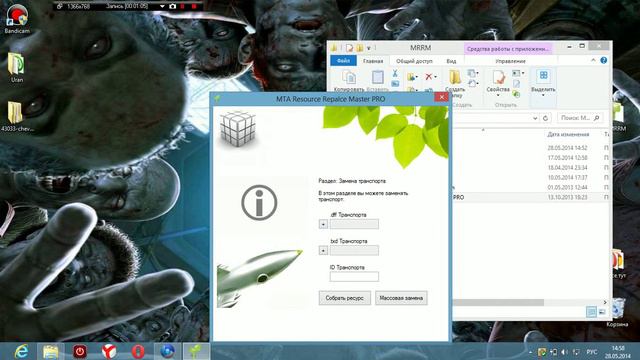This screenshot has height=360, width=640.
Task: Click the Bandicam camera screenshot icon
Action: pyautogui.click(x=172, y=6)
